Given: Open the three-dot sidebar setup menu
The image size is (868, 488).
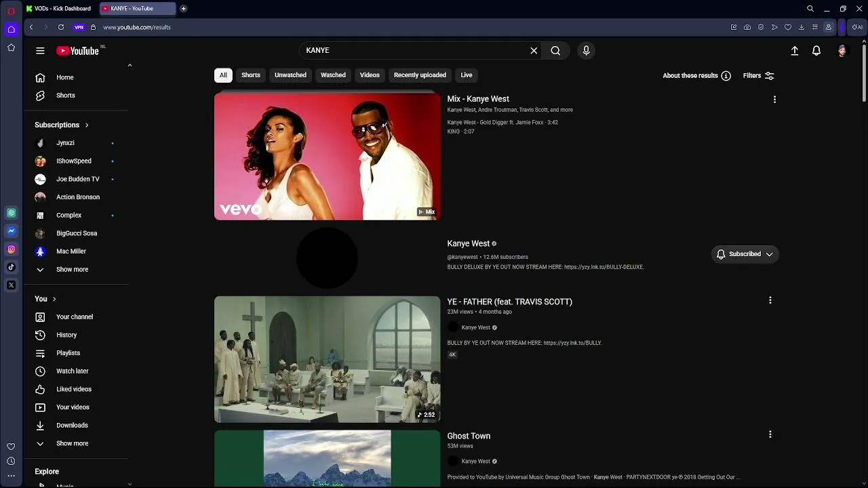Looking at the screenshot, I should tap(11, 476).
